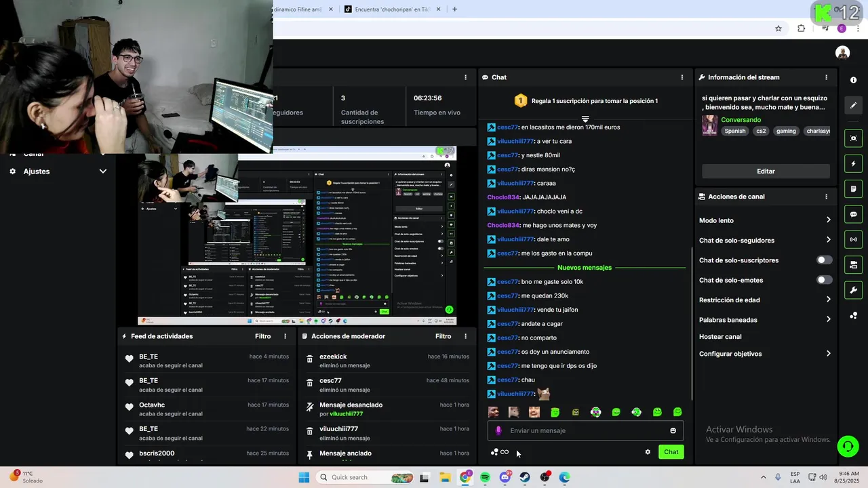
Task: Click the Conversando category link
Action: pos(741,120)
